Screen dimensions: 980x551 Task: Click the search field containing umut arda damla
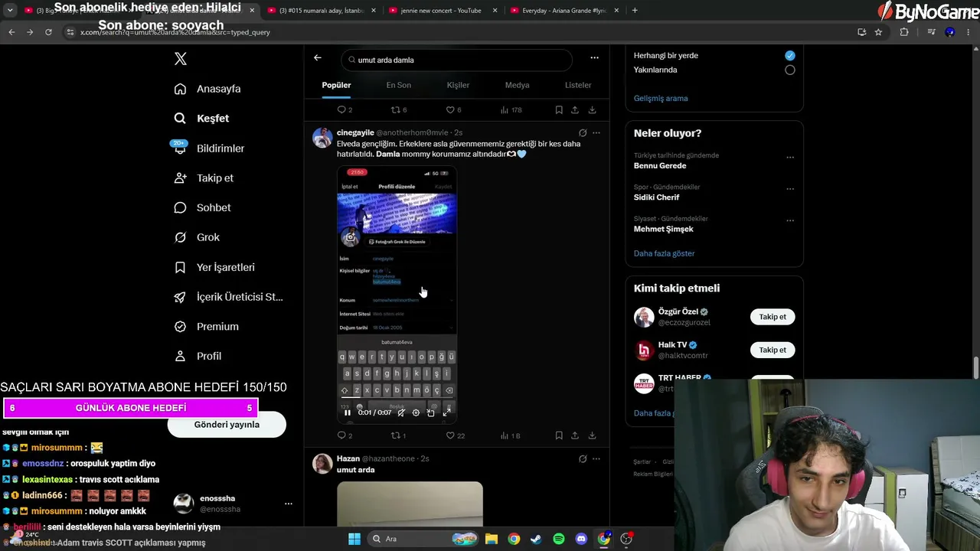click(x=457, y=60)
